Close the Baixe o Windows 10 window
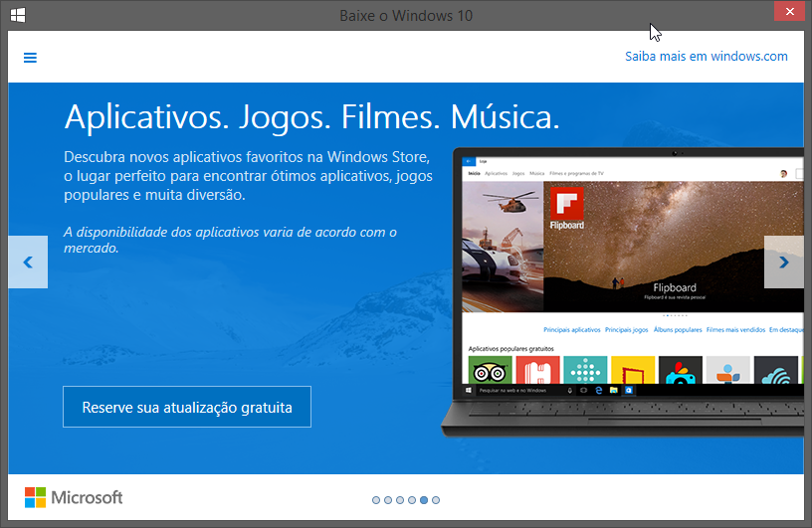The height and width of the screenshot is (528, 812). (x=789, y=11)
